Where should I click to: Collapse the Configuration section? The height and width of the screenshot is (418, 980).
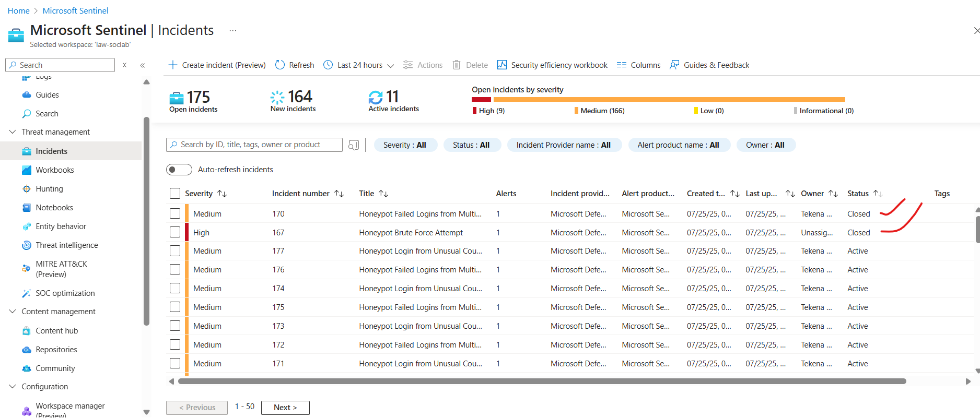coord(13,387)
